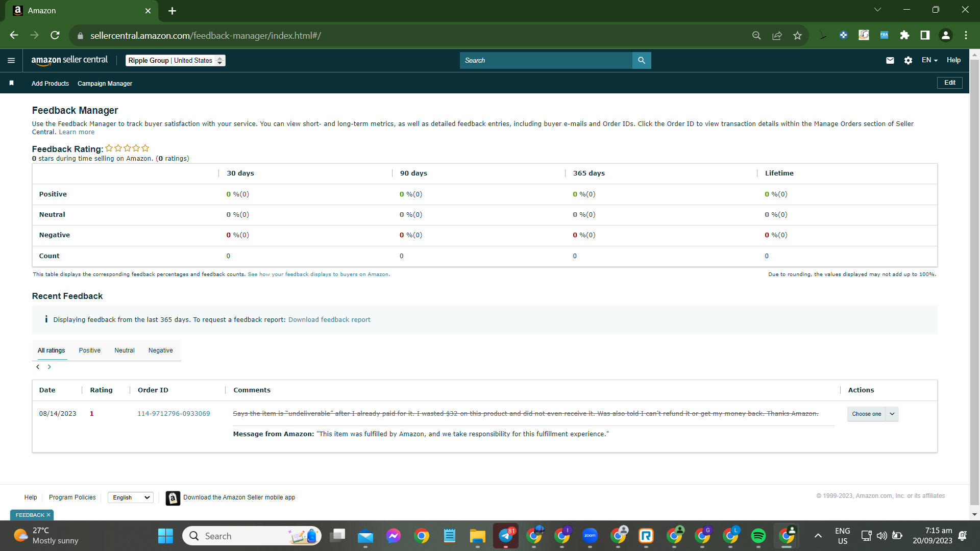Switch to the Neutral tab
The height and width of the screenshot is (551, 980).
125,350
